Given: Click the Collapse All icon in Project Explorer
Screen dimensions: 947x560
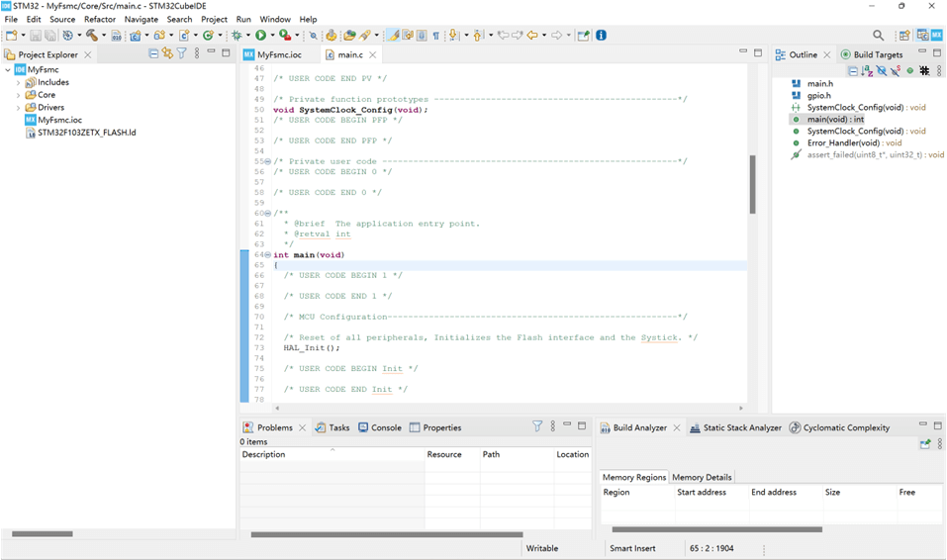Looking at the screenshot, I should coord(153,54).
